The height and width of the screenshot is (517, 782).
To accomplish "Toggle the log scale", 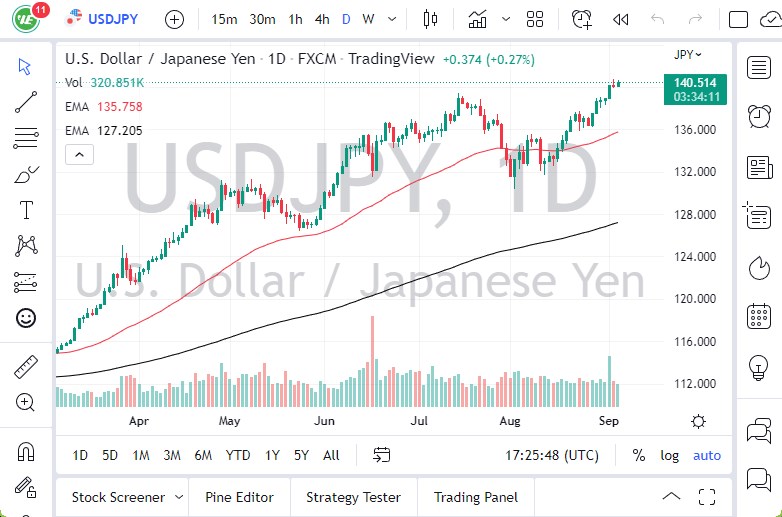I will [x=669, y=455].
